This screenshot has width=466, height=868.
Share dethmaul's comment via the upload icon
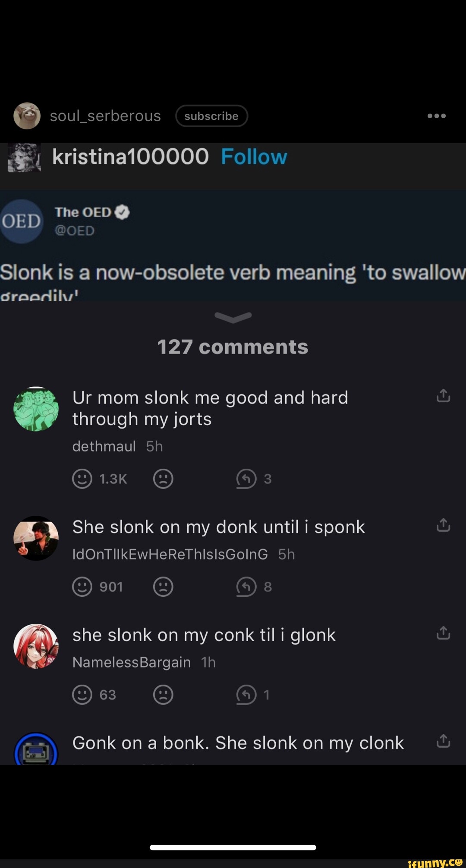point(443,395)
